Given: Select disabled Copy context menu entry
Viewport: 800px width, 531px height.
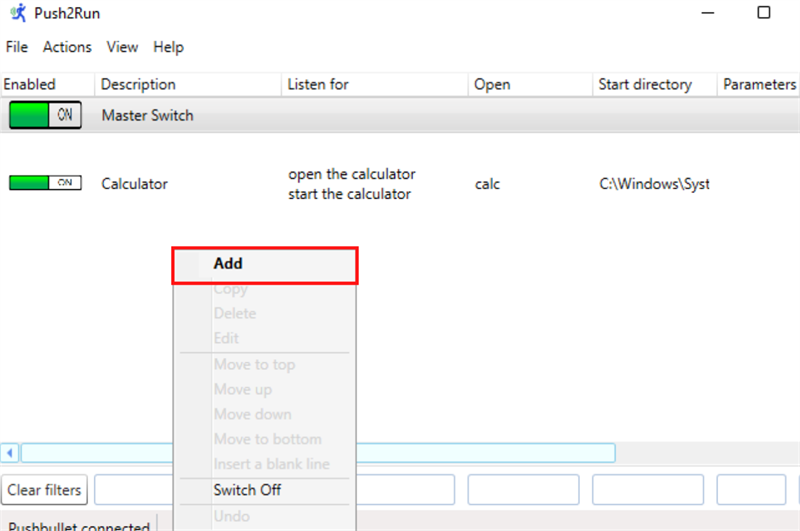Looking at the screenshot, I should 265,289.
